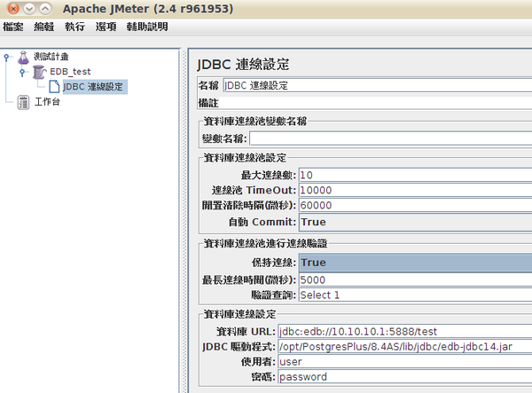Screen dimensions: 532x393
Task: Click the 工作台 workbench clipboard icon
Action: point(23,102)
